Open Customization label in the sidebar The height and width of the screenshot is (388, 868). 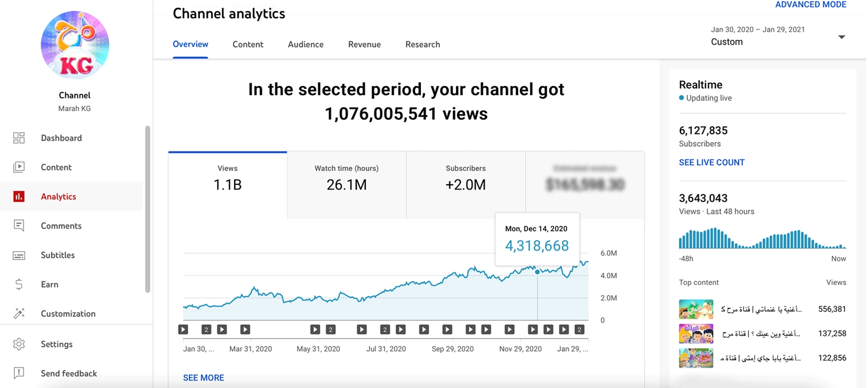68,313
